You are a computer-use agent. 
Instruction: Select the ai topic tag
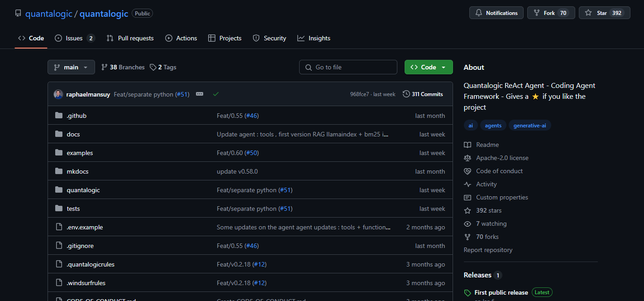point(471,126)
